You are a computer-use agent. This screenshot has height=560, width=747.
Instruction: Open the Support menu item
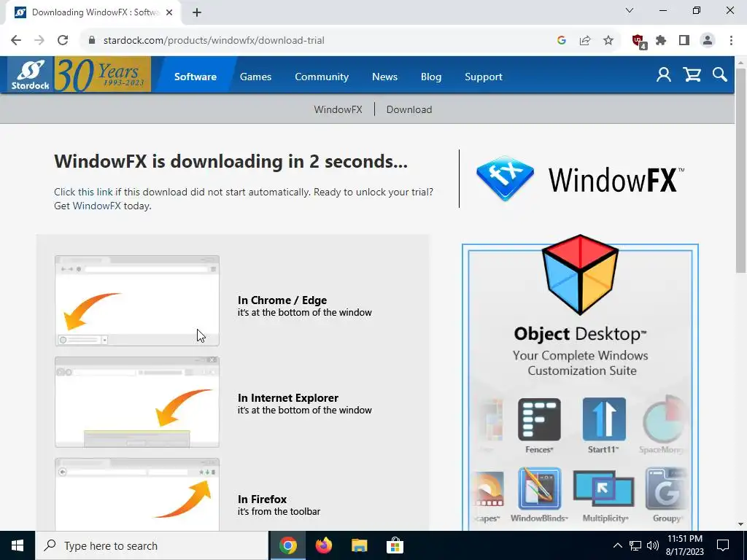pyautogui.click(x=484, y=77)
